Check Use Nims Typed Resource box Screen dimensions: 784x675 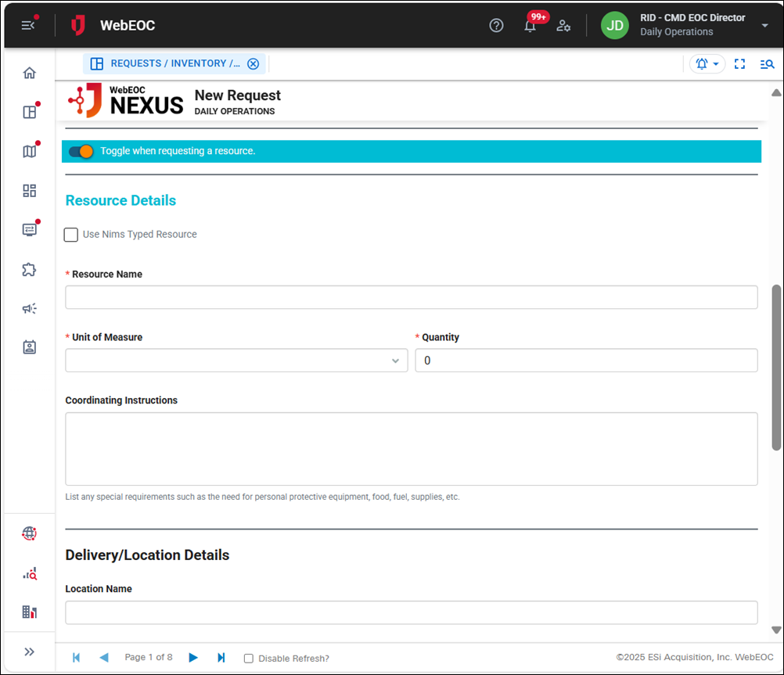coord(71,235)
